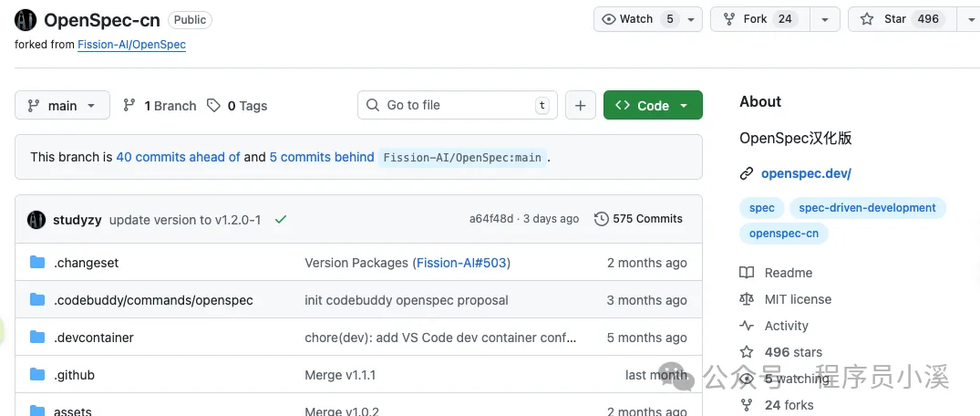The width and height of the screenshot is (980, 416).
Task: Open the main branch selector dropdown
Action: 63,105
